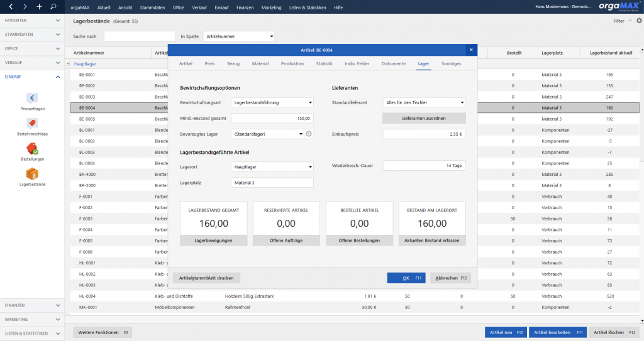The width and height of the screenshot is (644, 341).
Task: Expand the Stammdaten sidebar section
Action: [33, 35]
